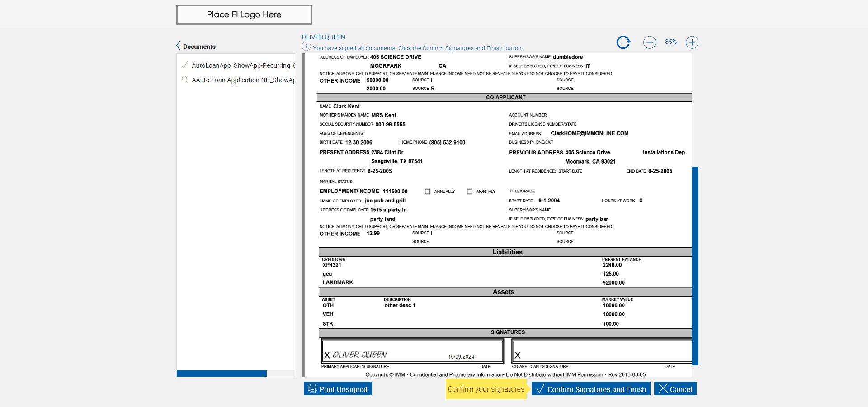Click the checkmark icon beside AutoLoanApp document
The image size is (868, 407).
(184, 65)
